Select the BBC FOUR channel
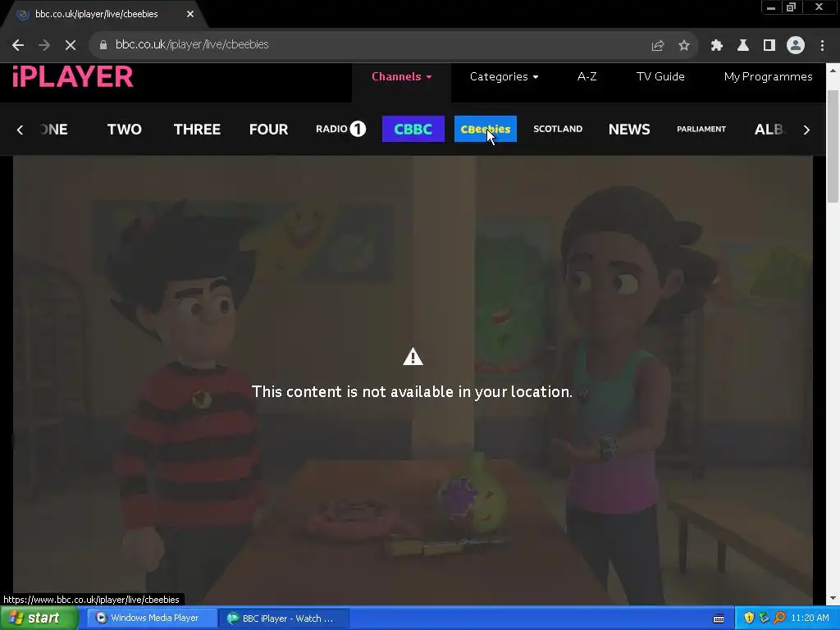 (268, 129)
